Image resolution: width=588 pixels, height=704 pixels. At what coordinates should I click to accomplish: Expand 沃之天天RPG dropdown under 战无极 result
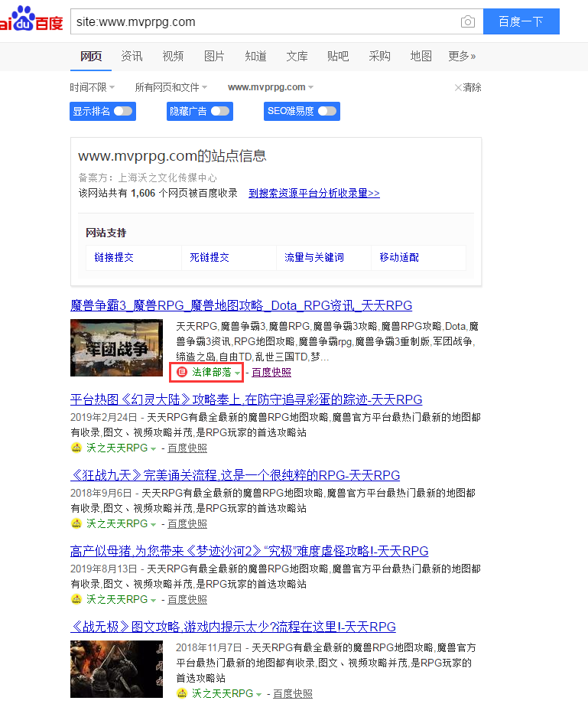[x=258, y=695]
